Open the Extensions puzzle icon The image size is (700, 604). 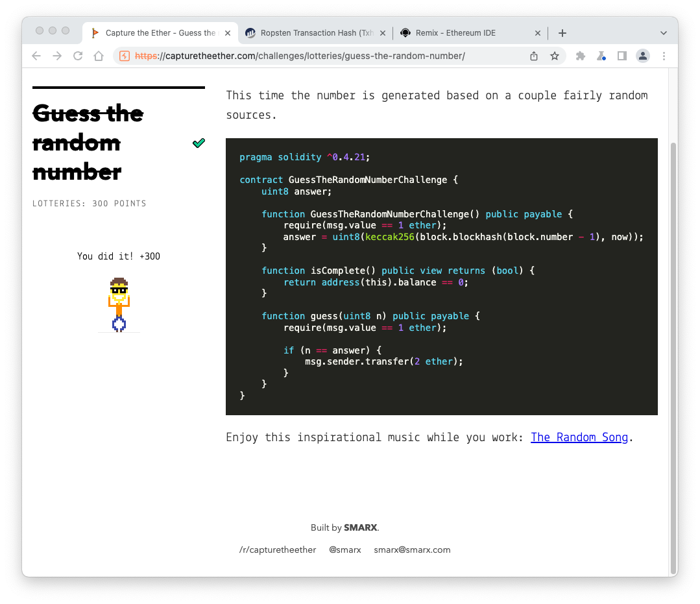click(x=581, y=56)
